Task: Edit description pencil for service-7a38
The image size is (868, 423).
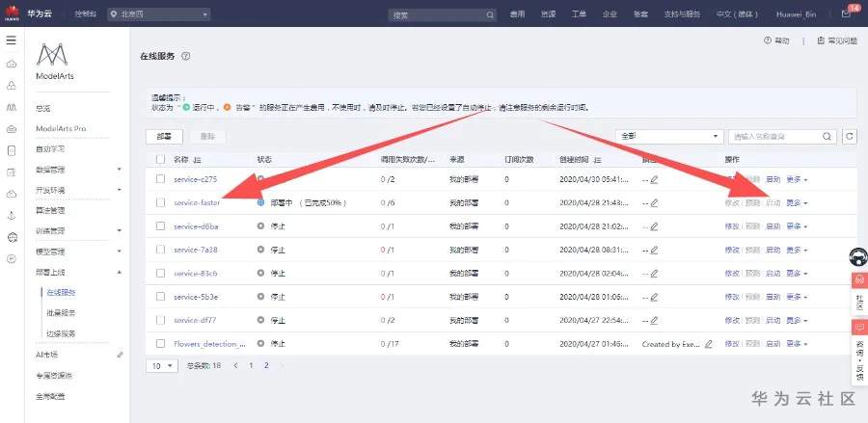Action: (x=654, y=250)
